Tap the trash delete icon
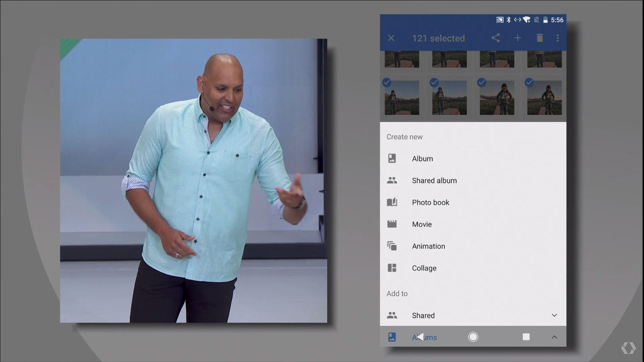 (x=540, y=38)
